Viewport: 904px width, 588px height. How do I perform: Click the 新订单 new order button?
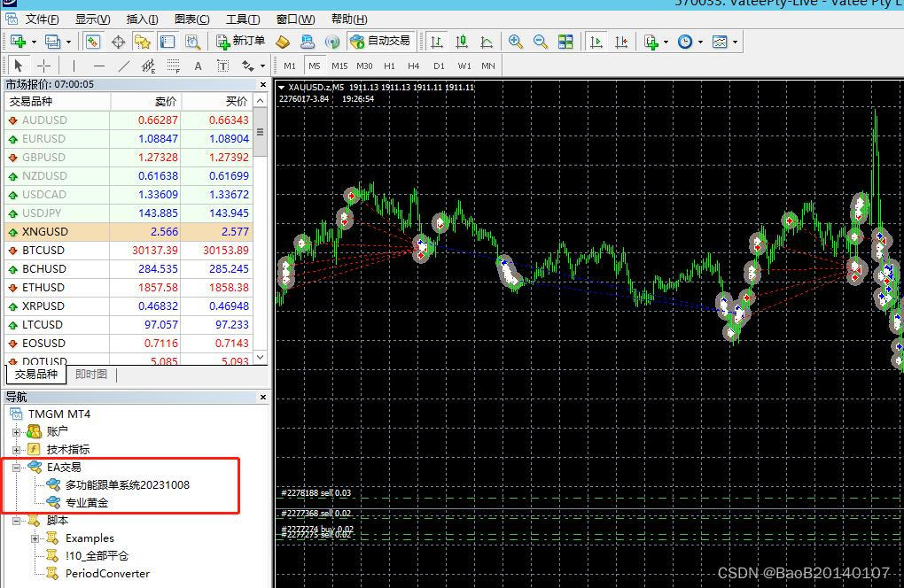point(240,42)
